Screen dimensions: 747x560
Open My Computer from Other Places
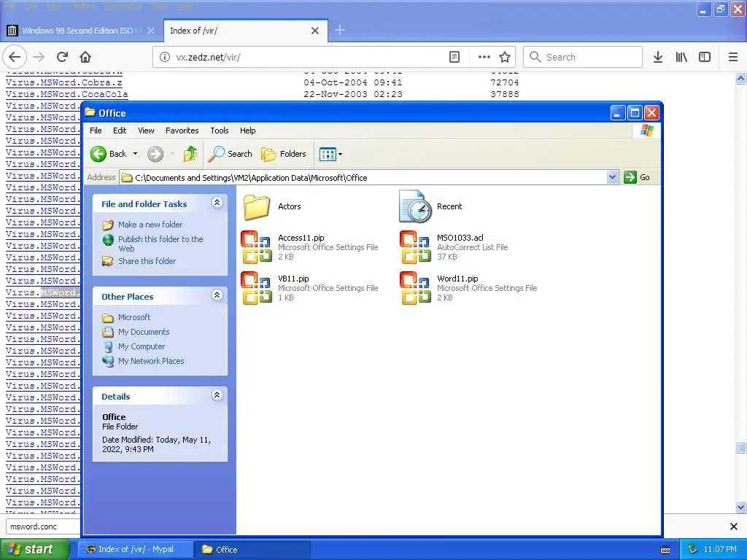coord(141,346)
